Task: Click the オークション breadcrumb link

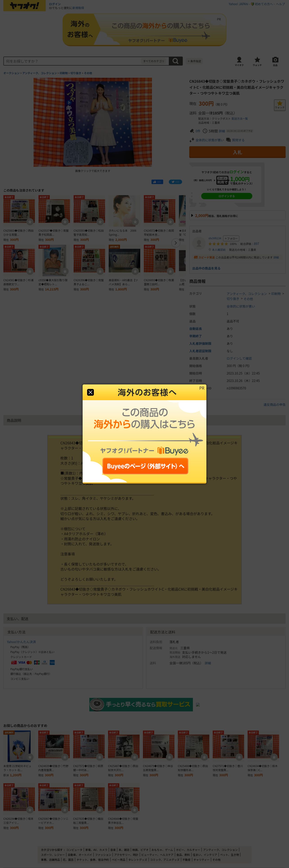Action: (11, 73)
